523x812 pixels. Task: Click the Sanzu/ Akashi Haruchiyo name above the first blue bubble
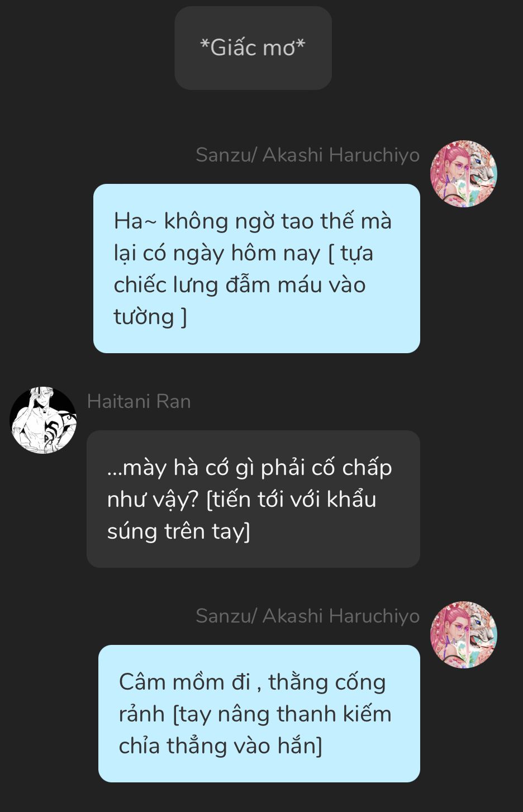(x=307, y=155)
